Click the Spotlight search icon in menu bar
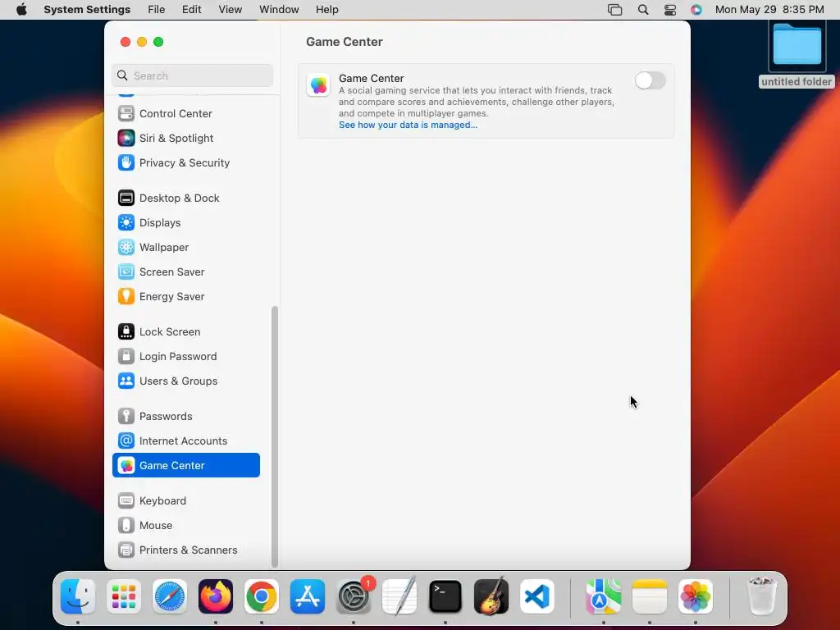840x630 pixels. (x=643, y=10)
